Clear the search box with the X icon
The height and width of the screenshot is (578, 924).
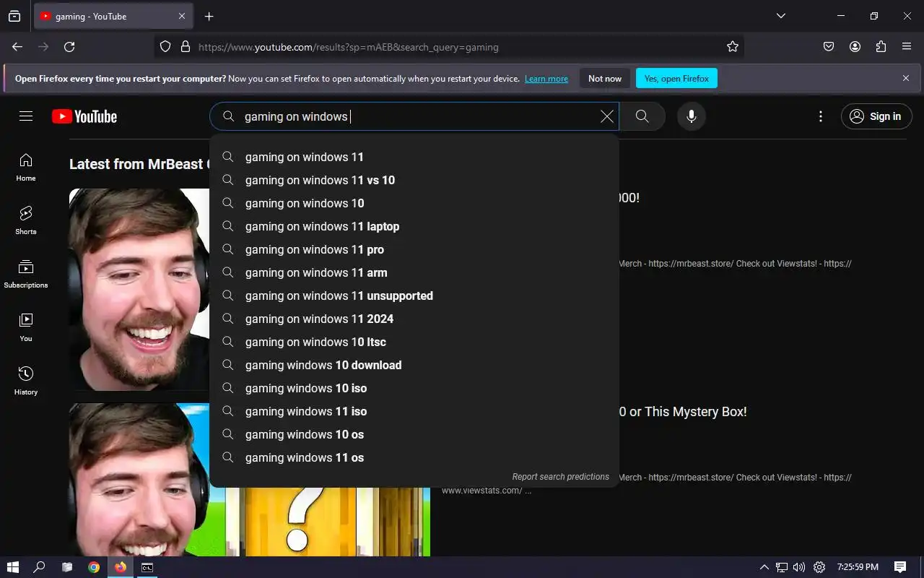click(x=607, y=116)
